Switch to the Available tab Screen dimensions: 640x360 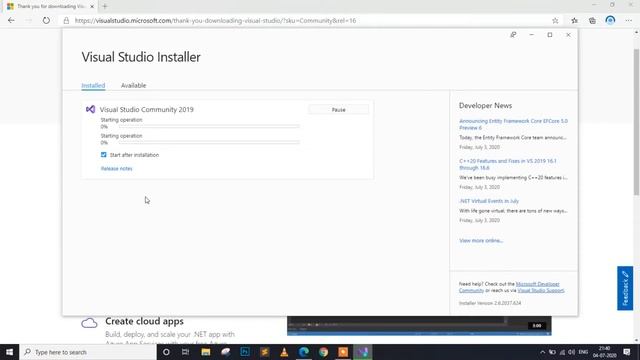coord(133,85)
